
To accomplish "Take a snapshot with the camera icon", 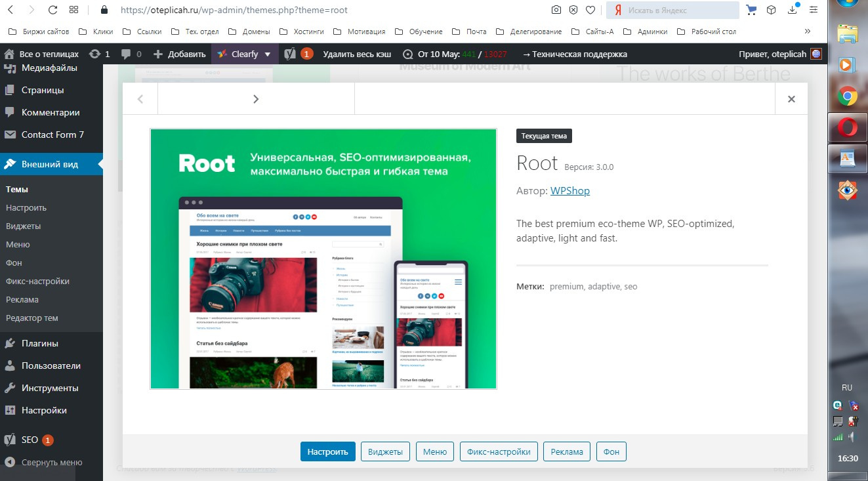I will (x=556, y=10).
